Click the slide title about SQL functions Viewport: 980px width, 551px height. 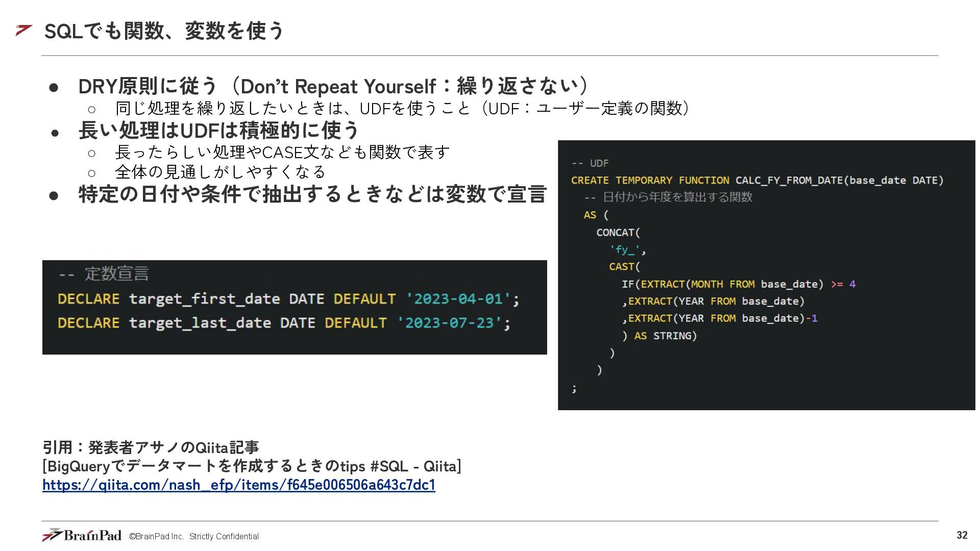tap(163, 31)
